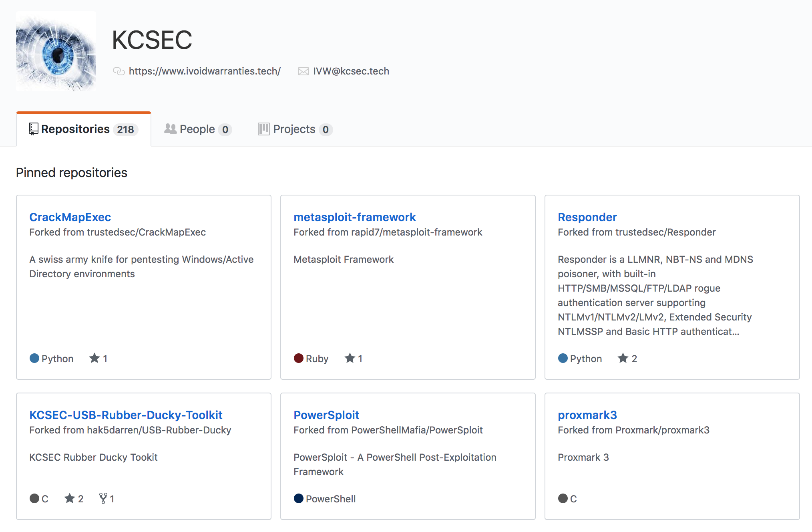
Task: Click star icon on Rubber-Ducky-Toolkit card
Action: [x=70, y=498]
